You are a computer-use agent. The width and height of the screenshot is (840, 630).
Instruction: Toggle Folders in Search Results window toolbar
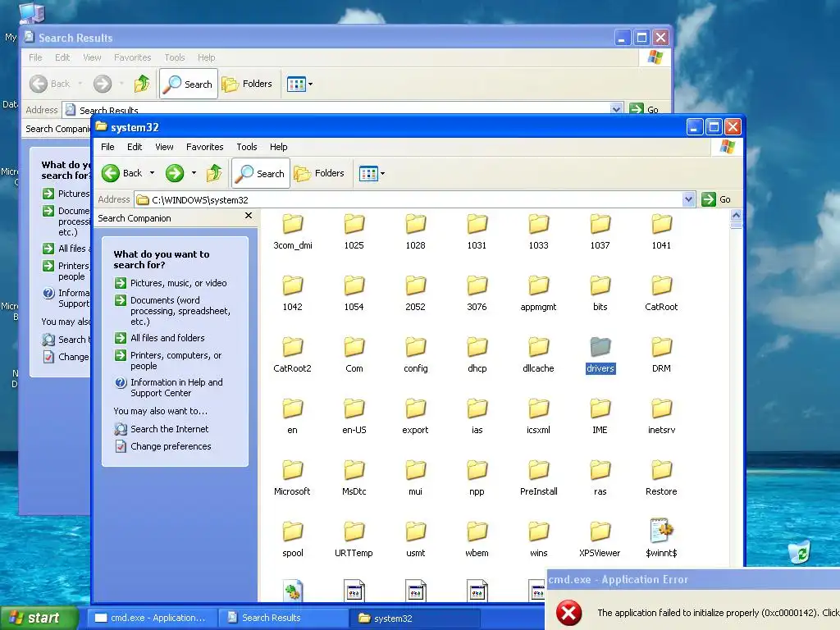click(x=247, y=84)
